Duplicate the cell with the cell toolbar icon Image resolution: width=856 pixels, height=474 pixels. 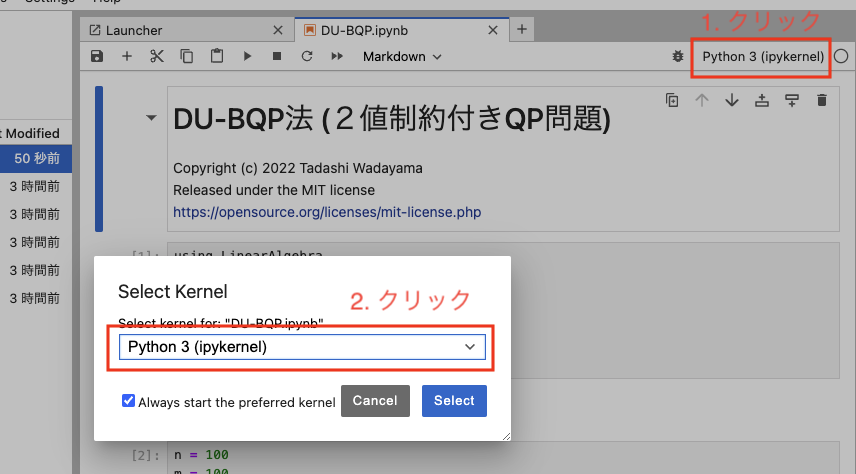(x=672, y=100)
